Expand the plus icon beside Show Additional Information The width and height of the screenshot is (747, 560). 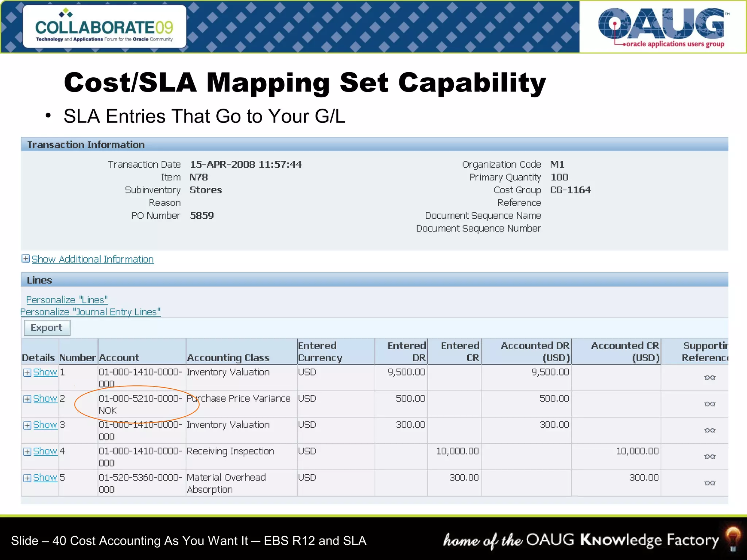coord(26,258)
